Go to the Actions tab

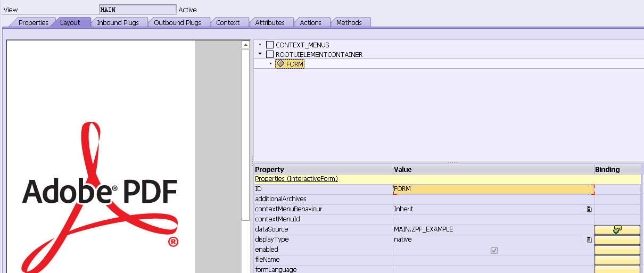[310, 22]
